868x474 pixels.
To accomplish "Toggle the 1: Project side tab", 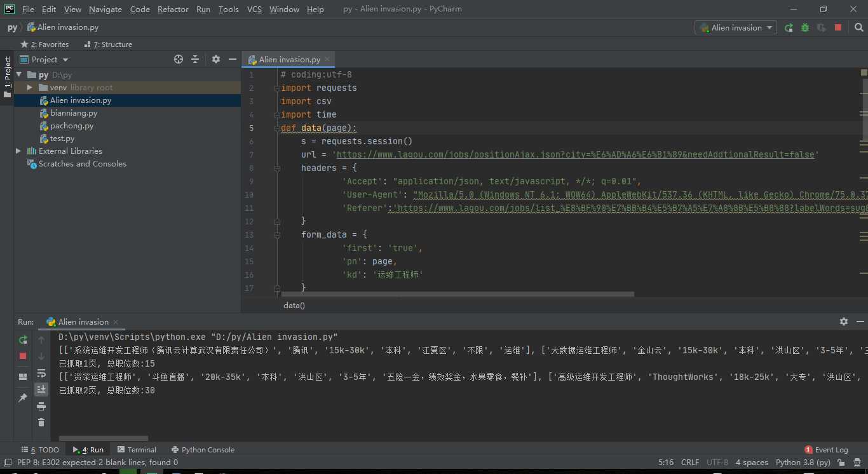I will tap(8, 78).
